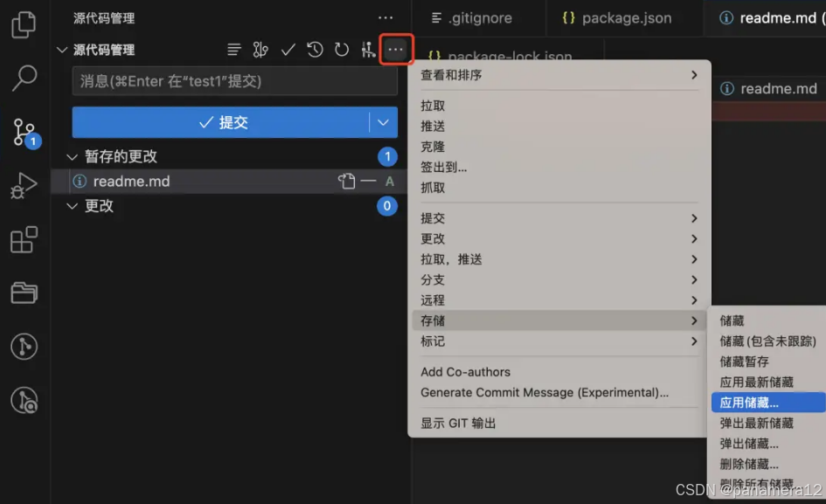Open the folder project manager icon in activity bar
Screen dimensions: 826x504
[24, 293]
